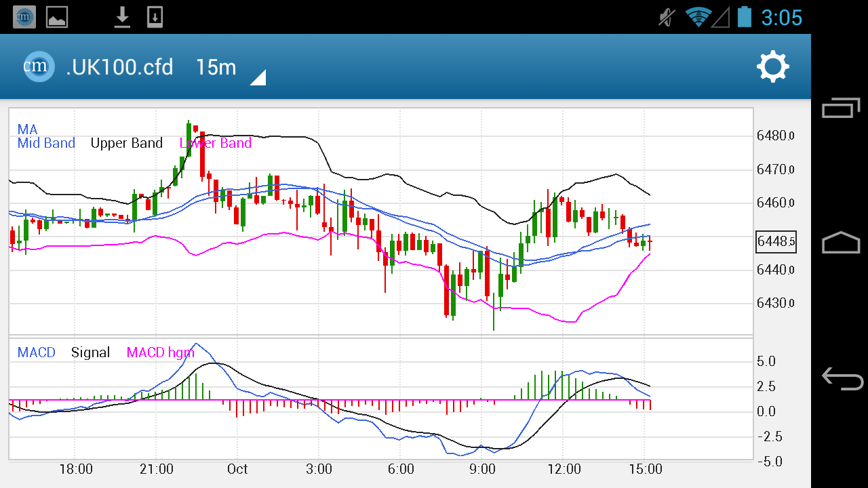Tap the 9:00 time axis label

click(482, 469)
